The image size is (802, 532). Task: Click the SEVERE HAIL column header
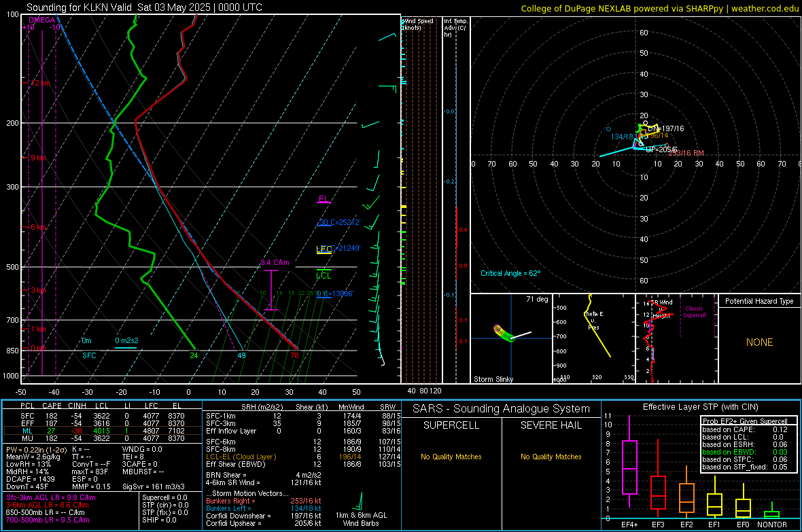click(x=551, y=425)
